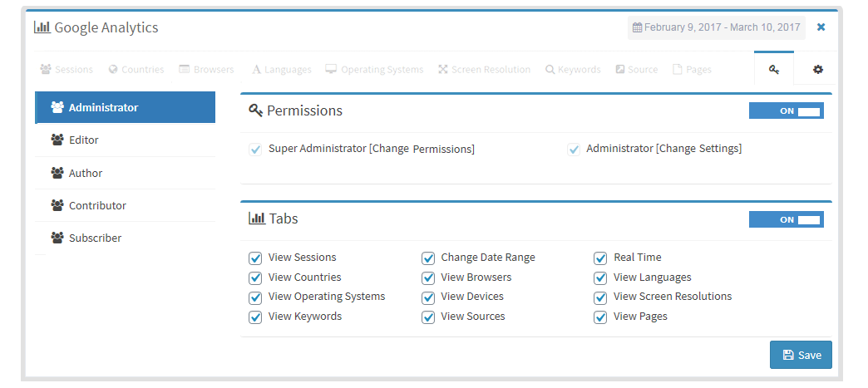Click the Screen Resolution arrows icon
868x388 pixels.
click(x=443, y=69)
